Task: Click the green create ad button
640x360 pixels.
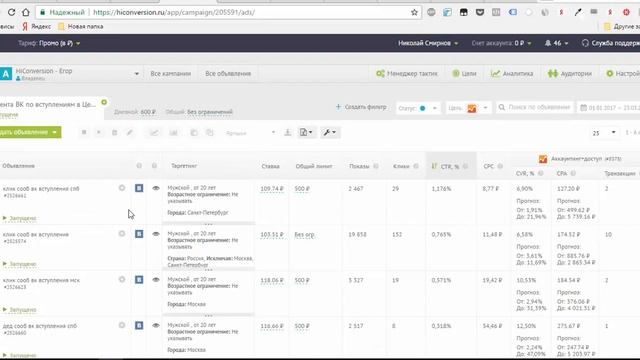Action: (30, 132)
